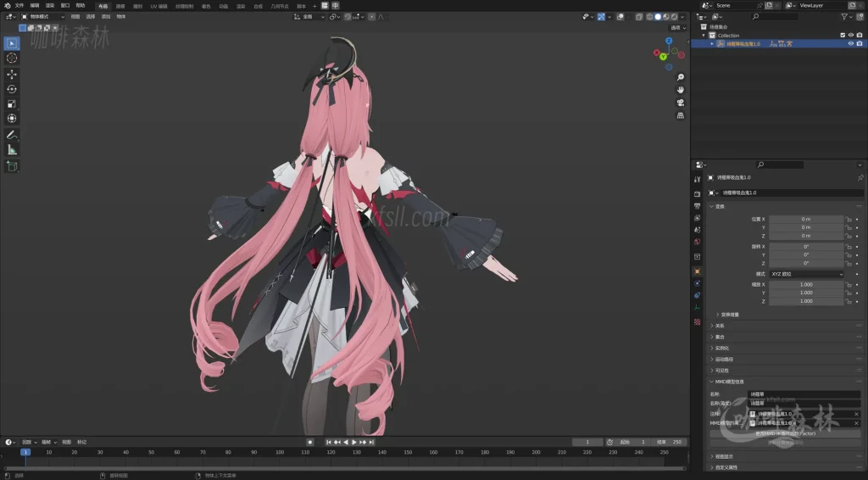
Task: Select the Measure ruler tool
Action: click(12, 150)
